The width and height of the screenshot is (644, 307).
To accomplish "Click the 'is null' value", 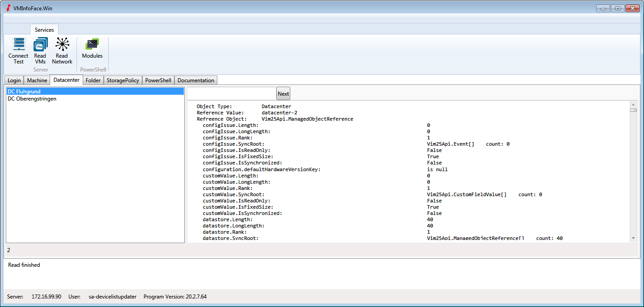I will coord(437,169).
